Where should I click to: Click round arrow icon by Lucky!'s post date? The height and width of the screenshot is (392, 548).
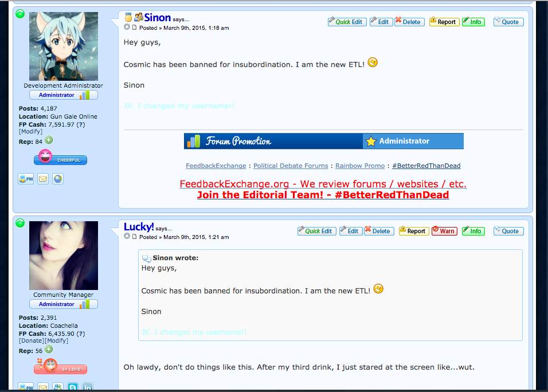(x=127, y=236)
